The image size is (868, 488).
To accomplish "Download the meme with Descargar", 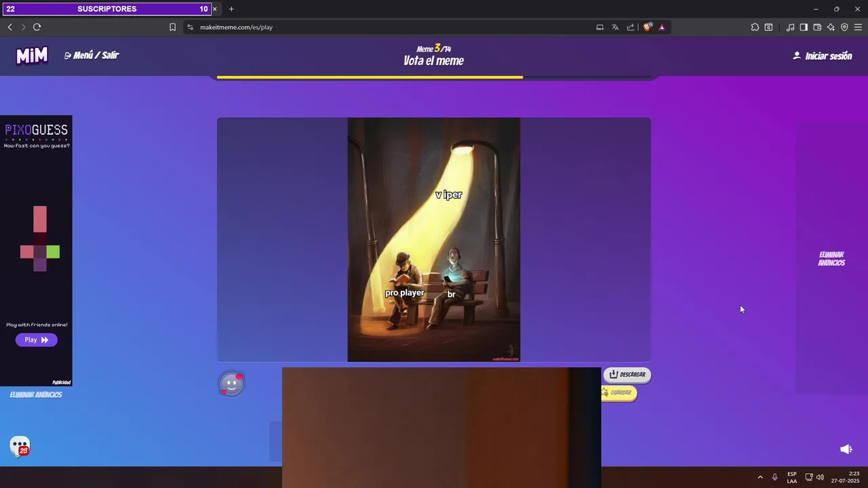I will tap(627, 374).
